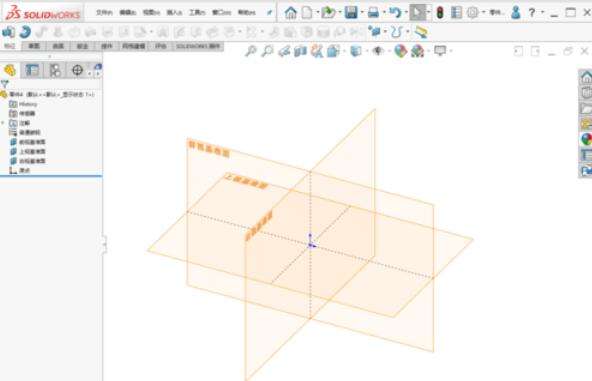
Task: Toggle the menu bar pin icon
Action: pyautogui.click(x=270, y=12)
